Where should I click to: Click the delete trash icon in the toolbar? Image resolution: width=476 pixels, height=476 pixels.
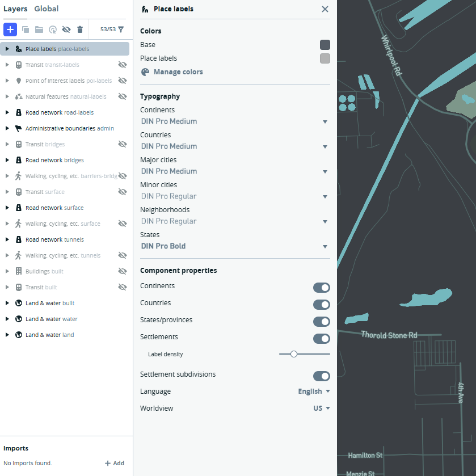(79, 29)
